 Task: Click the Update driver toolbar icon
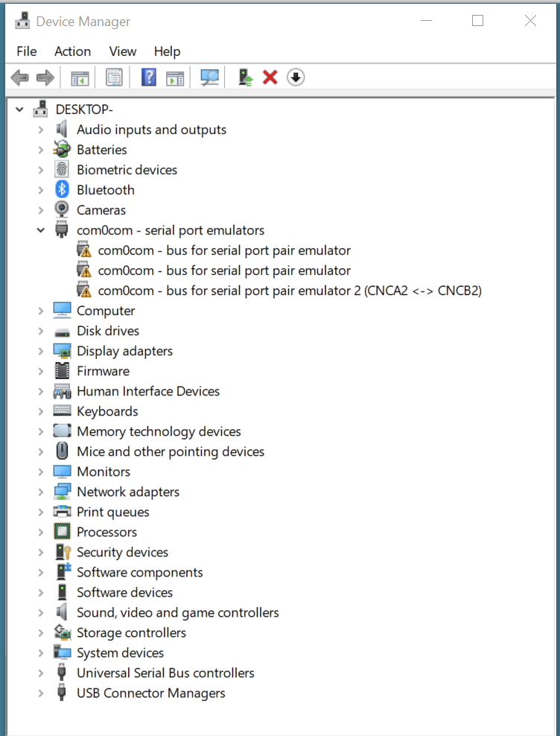tap(246, 77)
